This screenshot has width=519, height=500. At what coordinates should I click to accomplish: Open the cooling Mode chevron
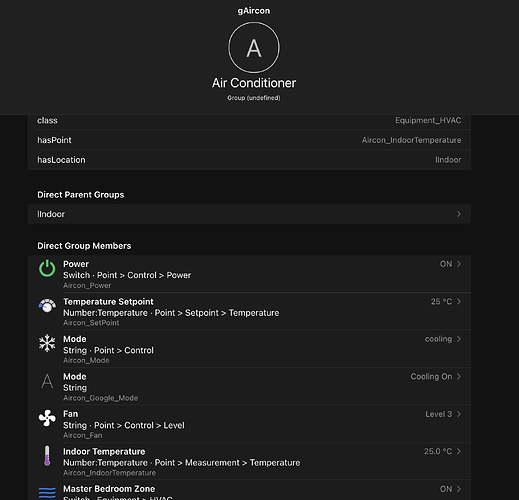click(459, 339)
